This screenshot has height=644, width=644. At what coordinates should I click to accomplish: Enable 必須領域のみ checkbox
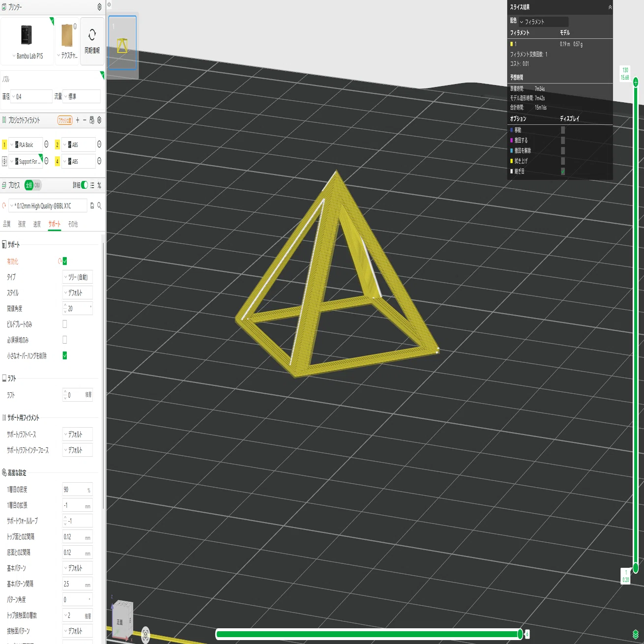click(65, 340)
